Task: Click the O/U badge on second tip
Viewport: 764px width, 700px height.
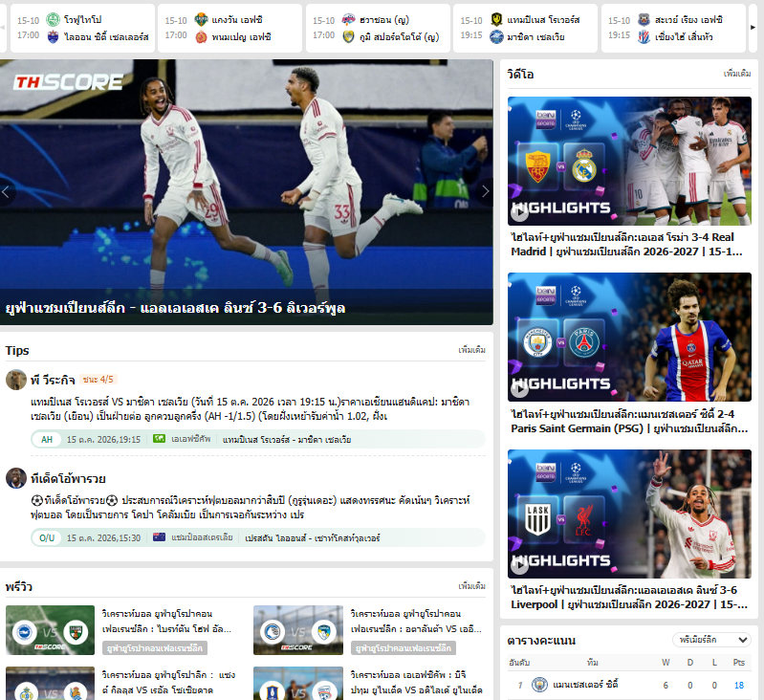Action: tap(47, 537)
